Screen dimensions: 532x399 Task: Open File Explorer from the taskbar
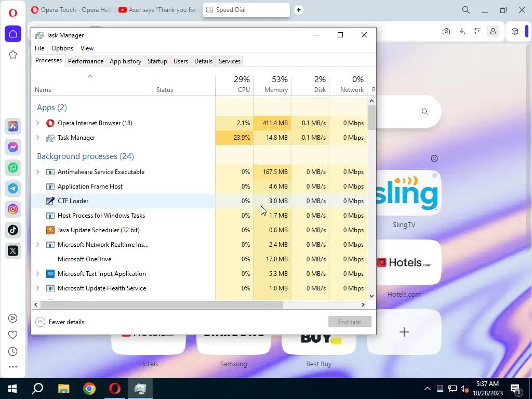pos(63,389)
